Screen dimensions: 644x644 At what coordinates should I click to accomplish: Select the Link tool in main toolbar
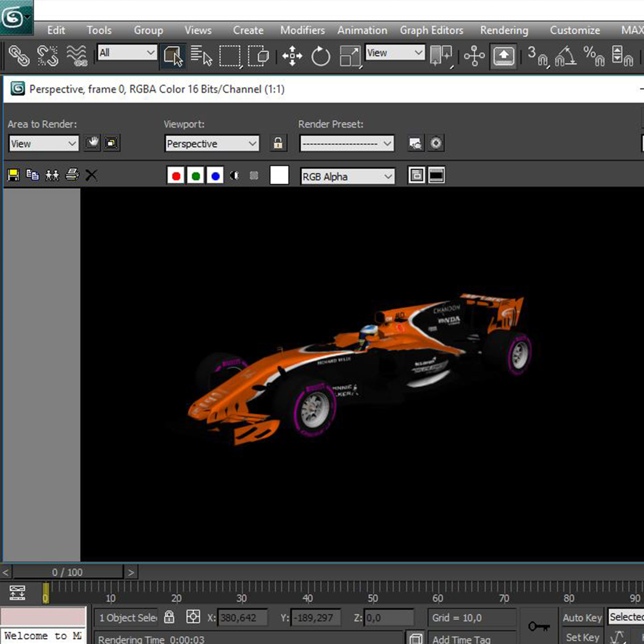19,56
